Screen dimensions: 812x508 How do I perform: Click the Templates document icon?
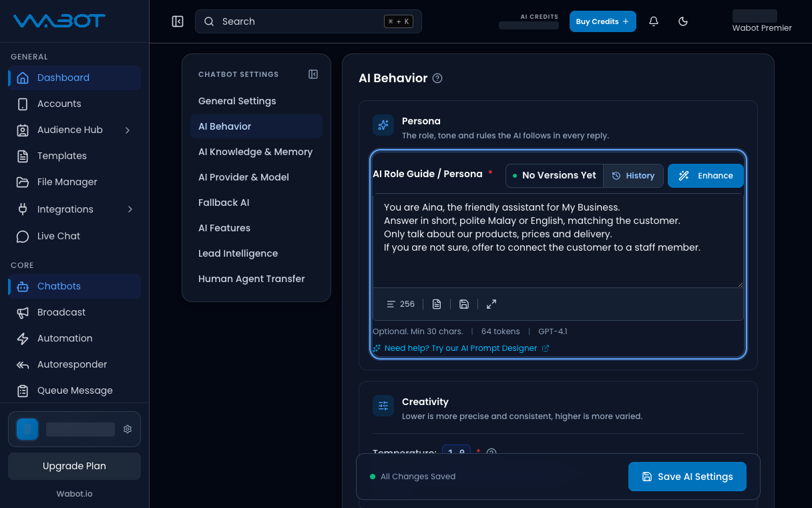pos(23,156)
